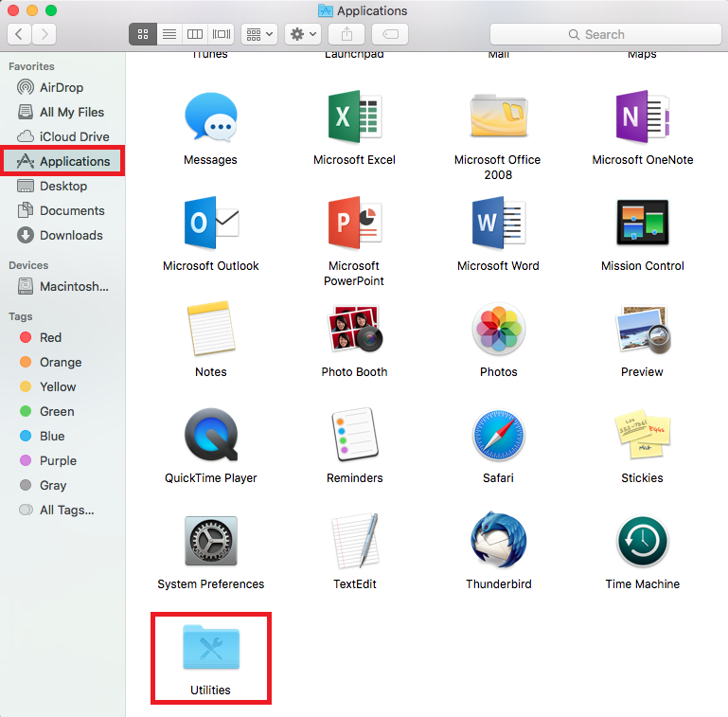728x717 pixels.
Task: Open Desktop folder in sidebar
Action: (x=62, y=186)
